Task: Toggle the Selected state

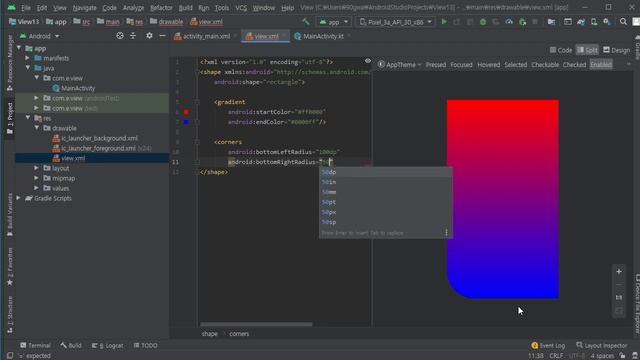Action: [516, 64]
